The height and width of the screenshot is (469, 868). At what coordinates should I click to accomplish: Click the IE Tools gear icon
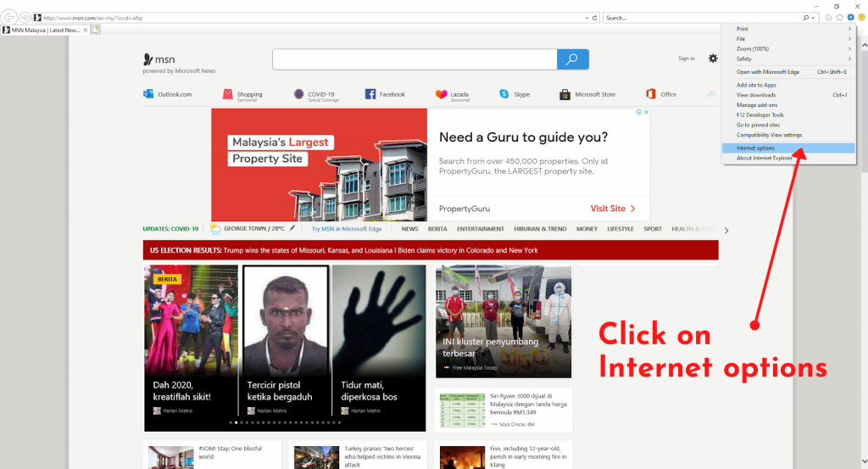tap(849, 17)
